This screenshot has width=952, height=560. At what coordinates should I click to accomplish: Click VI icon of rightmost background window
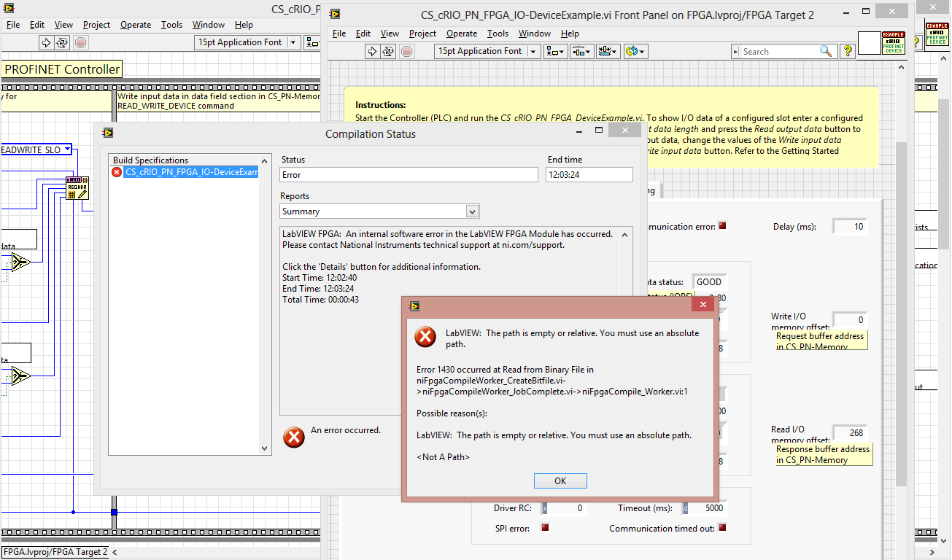[x=937, y=34]
